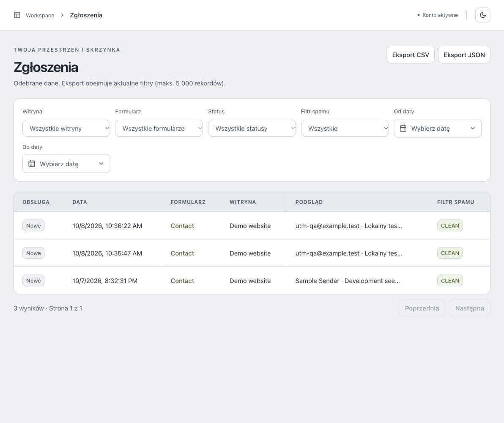Select the date 10/8/2026, 10:36:22 AM
Viewport: 504px width, 423px height.
point(107,226)
